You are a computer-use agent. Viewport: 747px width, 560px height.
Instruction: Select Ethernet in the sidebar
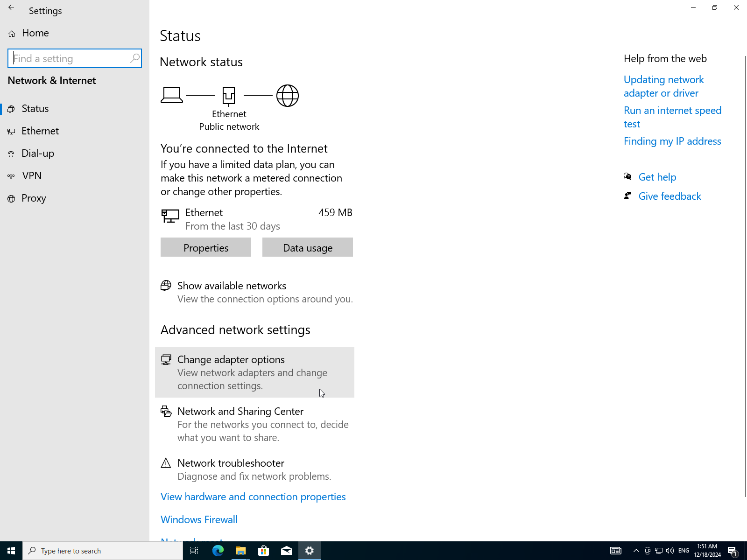tap(40, 131)
